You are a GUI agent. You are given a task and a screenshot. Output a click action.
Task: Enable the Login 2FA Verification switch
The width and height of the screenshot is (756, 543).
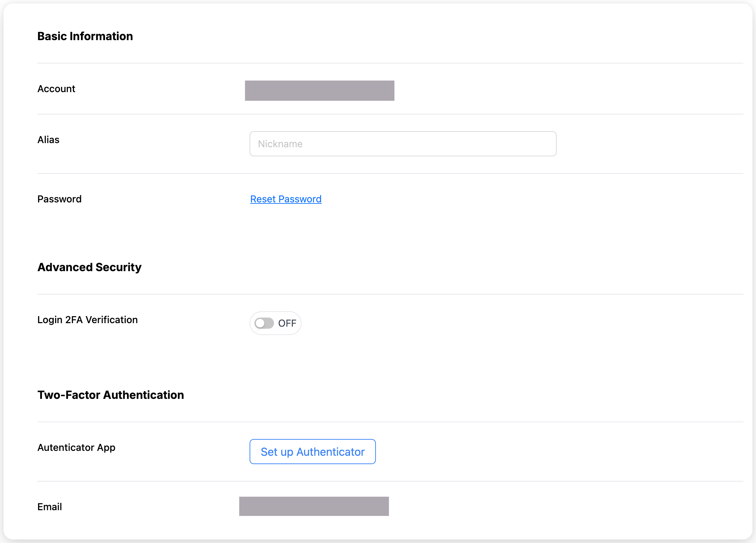[264, 323]
